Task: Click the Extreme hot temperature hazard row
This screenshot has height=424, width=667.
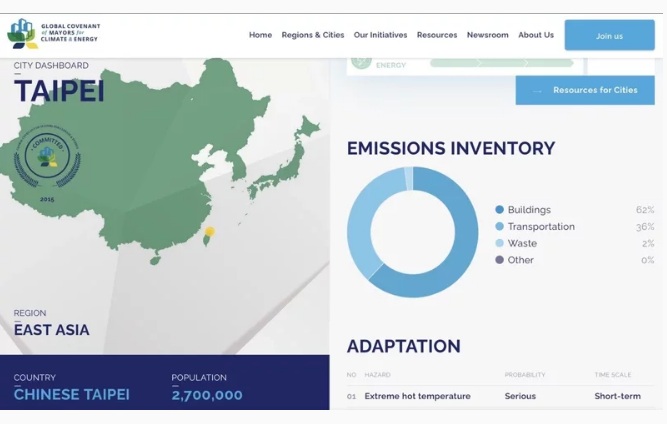Action: coord(500,396)
